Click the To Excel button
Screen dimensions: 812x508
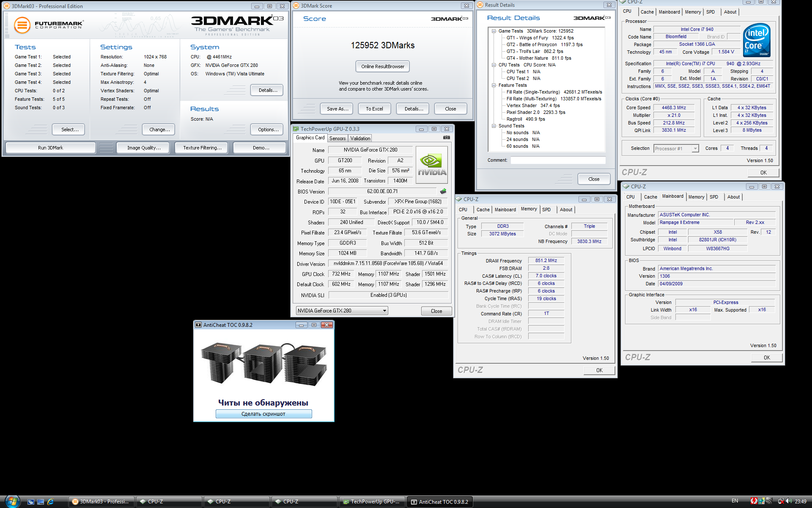[374, 109]
